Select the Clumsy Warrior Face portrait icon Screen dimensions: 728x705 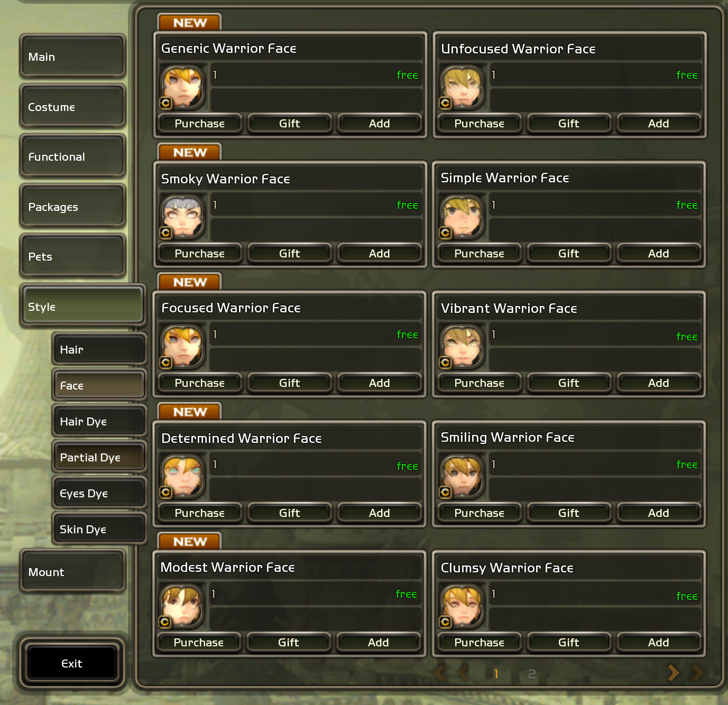[462, 606]
